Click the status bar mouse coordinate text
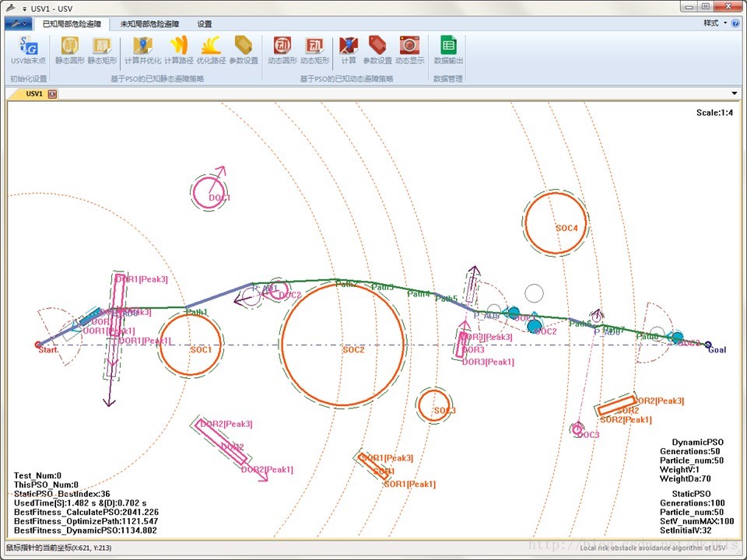 [59, 548]
